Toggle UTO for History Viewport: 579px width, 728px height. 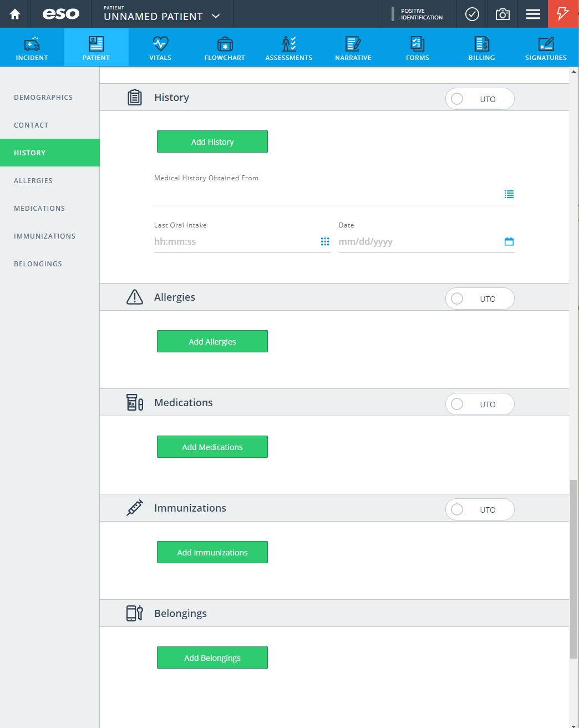(480, 99)
